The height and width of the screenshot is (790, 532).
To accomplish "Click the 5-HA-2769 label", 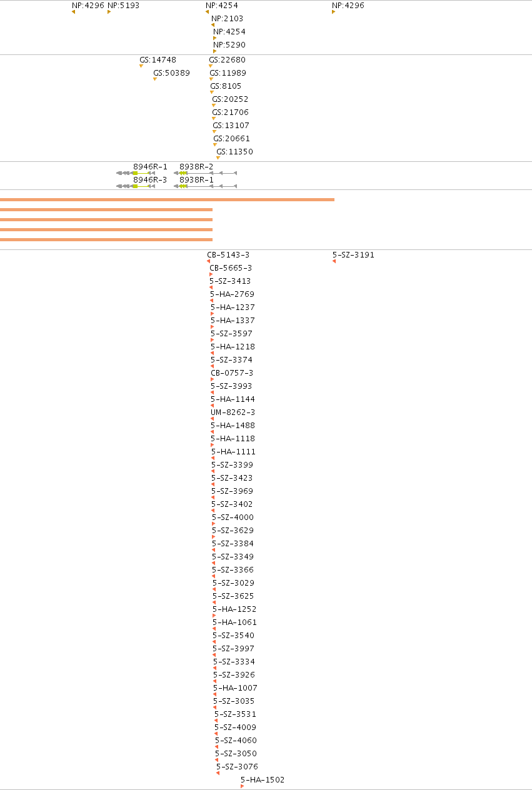I will [x=232, y=294].
